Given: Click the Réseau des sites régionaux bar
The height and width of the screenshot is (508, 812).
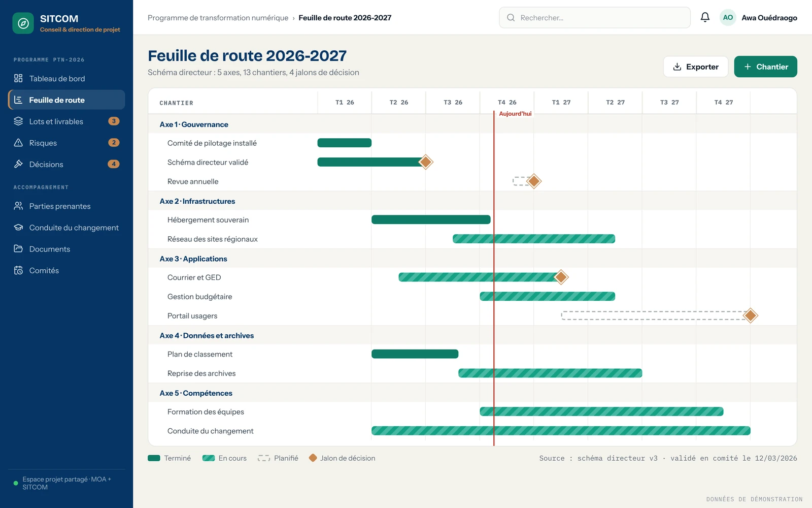Looking at the screenshot, I should pos(534,239).
